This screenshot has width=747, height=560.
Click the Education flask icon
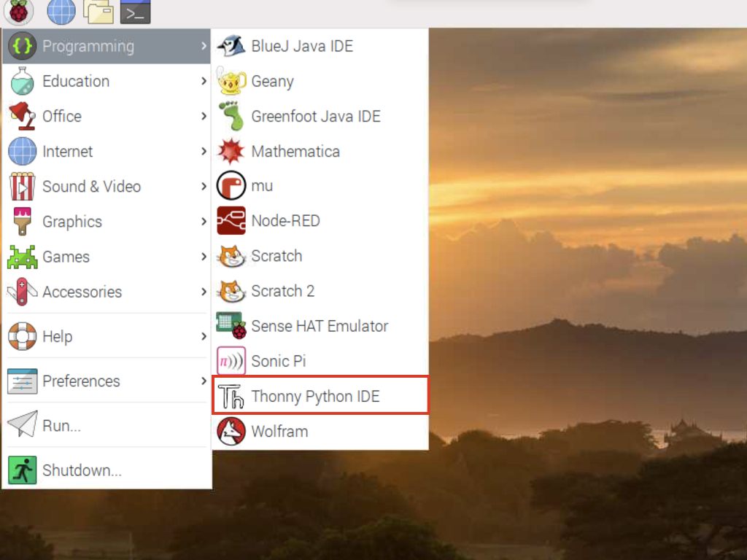coord(22,81)
